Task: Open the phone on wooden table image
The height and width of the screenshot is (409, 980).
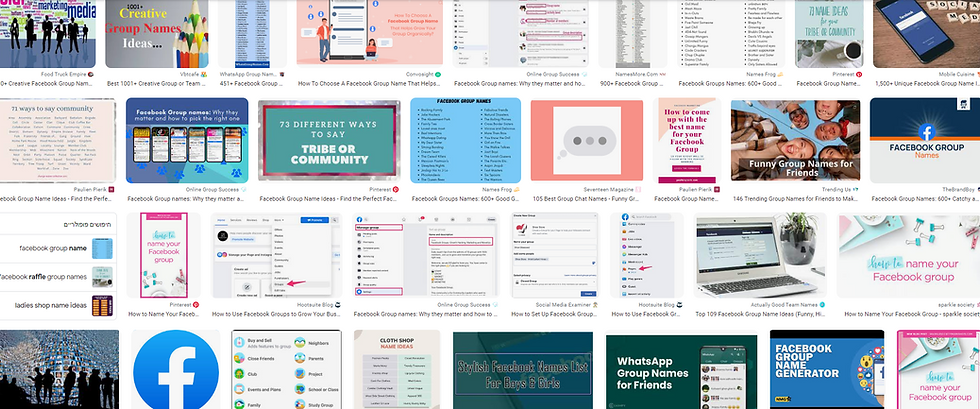Action: coord(926,34)
